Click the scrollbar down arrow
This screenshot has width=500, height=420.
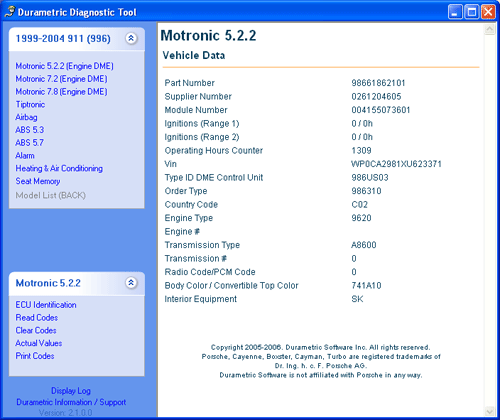coord(490,411)
